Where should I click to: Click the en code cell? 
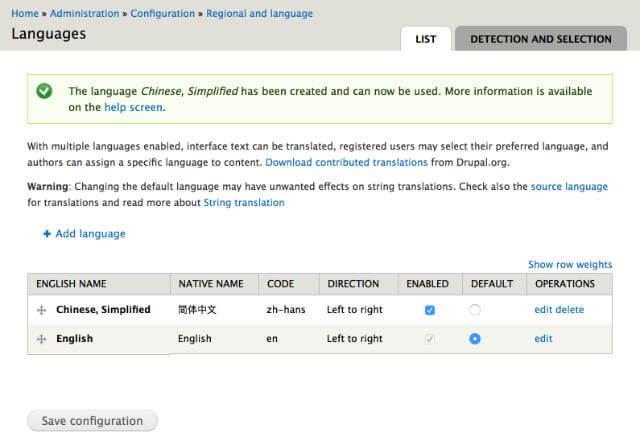(272, 339)
